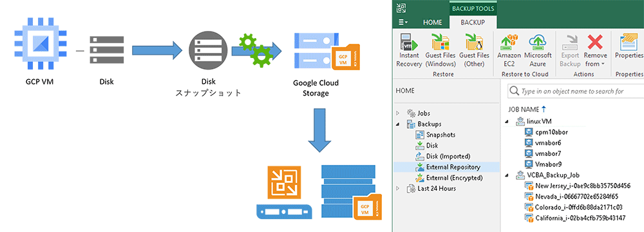Image resolution: width=644 pixels, height=232 pixels.
Task: Select California_i-02ba4cfb759b43147 instance
Action: point(580,218)
